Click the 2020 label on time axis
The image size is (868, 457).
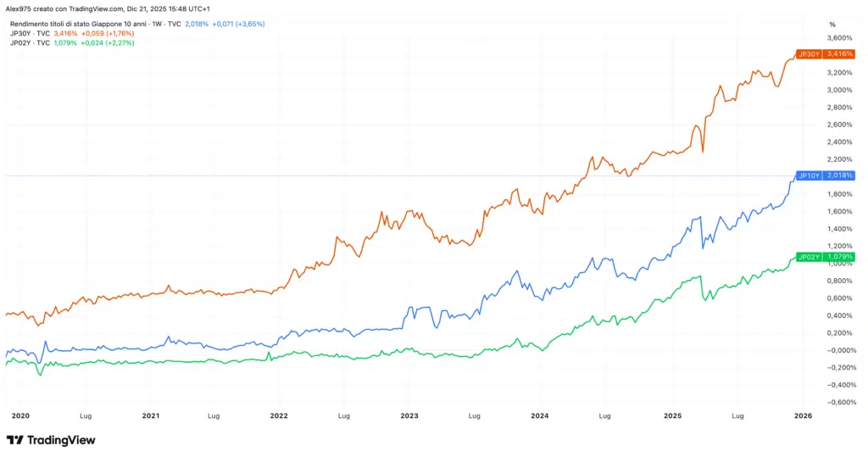pyautogui.click(x=21, y=416)
